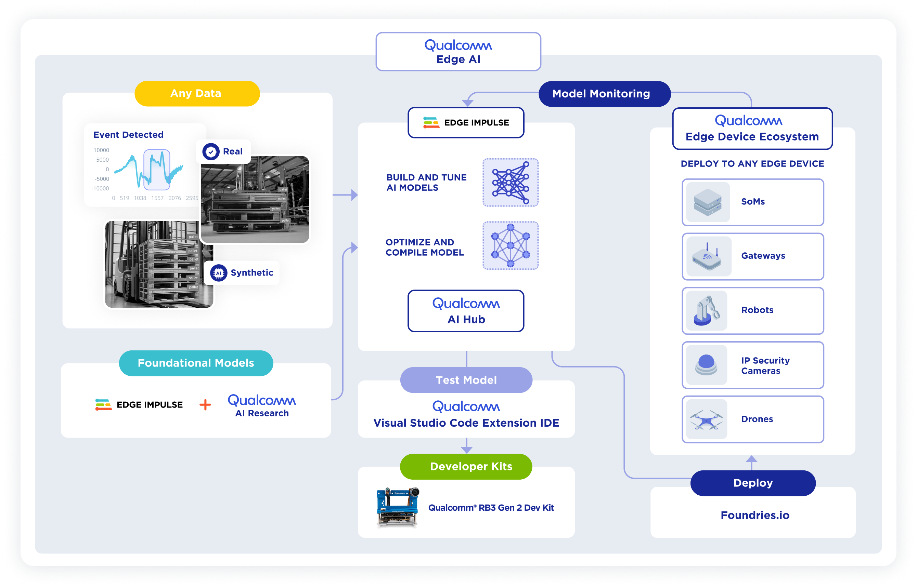Select the Gateways router icon

(x=707, y=257)
